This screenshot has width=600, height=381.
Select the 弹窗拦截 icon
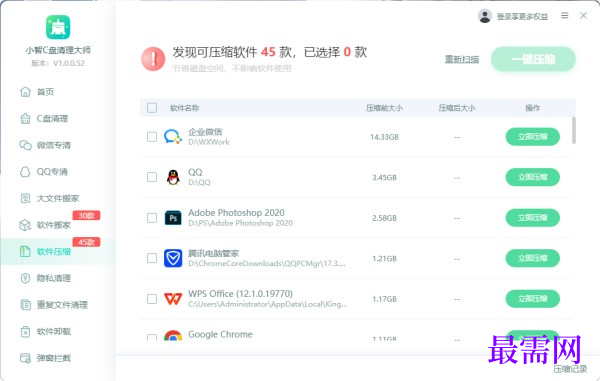pos(25,358)
